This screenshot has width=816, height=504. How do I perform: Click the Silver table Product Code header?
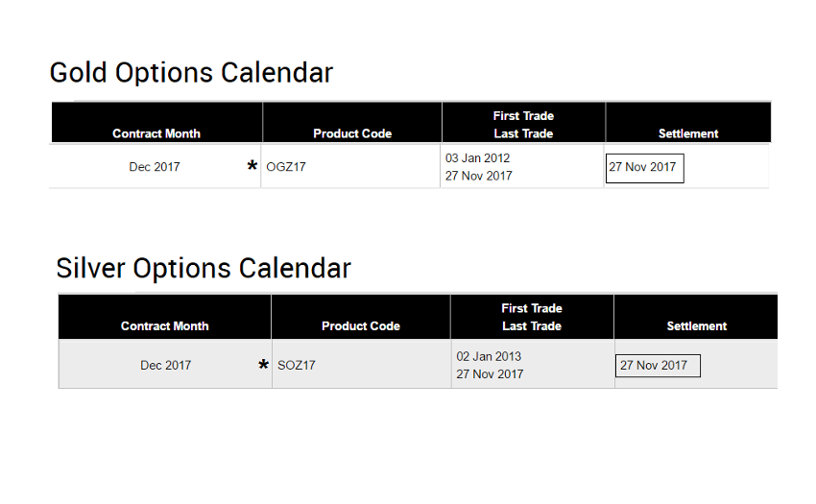click(x=361, y=326)
